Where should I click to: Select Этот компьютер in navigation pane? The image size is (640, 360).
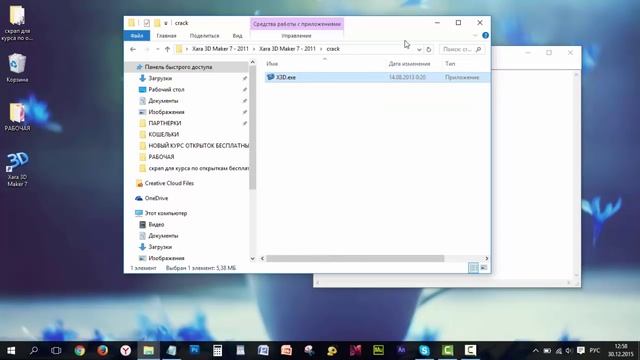coord(166,213)
